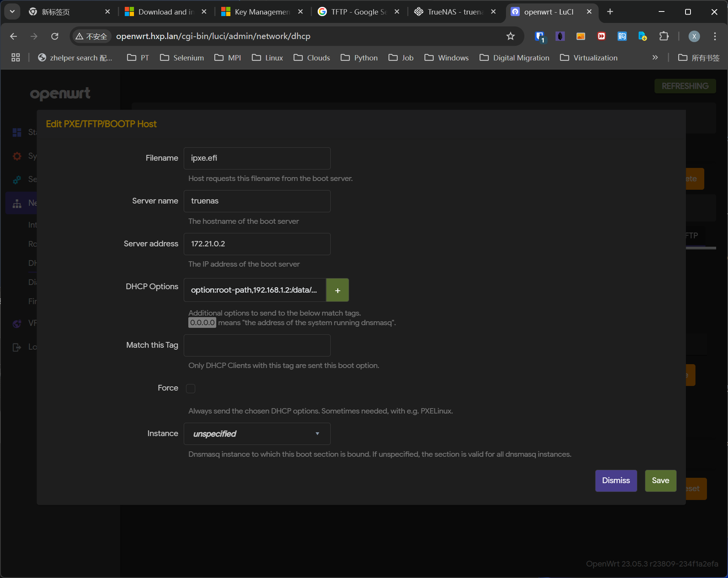Image resolution: width=728 pixels, height=578 pixels.
Task: Bookmark this page with star icon
Action: [510, 36]
